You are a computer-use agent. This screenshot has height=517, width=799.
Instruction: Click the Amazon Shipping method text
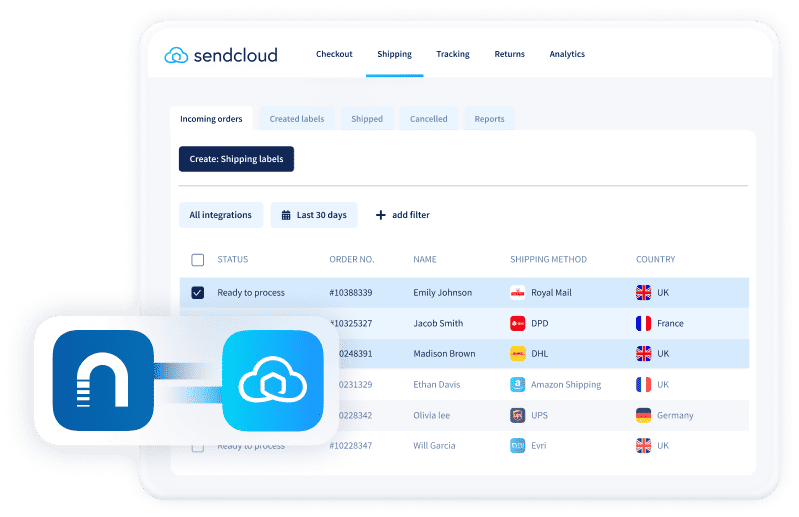(566, 385)
